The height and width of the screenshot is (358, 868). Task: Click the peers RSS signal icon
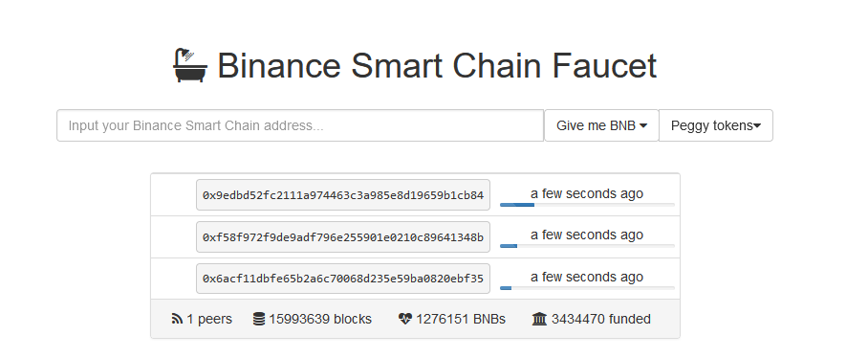177,319
